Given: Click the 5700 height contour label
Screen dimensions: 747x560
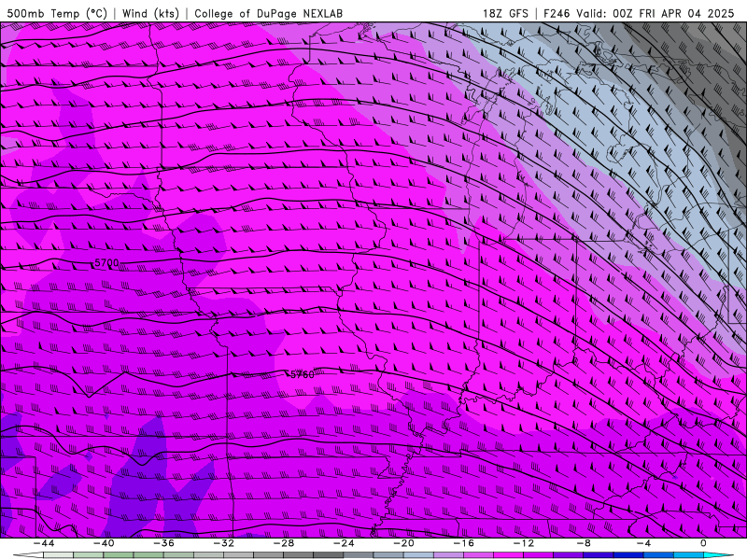Looking at the screenshot, I should coord(106,263).
